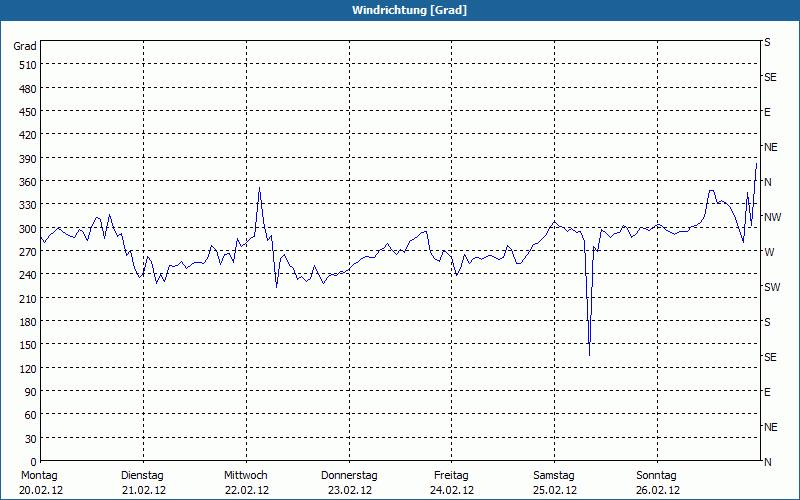Select the 210 y-axis value
The width and height of the screenshot is (800, 500).
click(28, 299)
